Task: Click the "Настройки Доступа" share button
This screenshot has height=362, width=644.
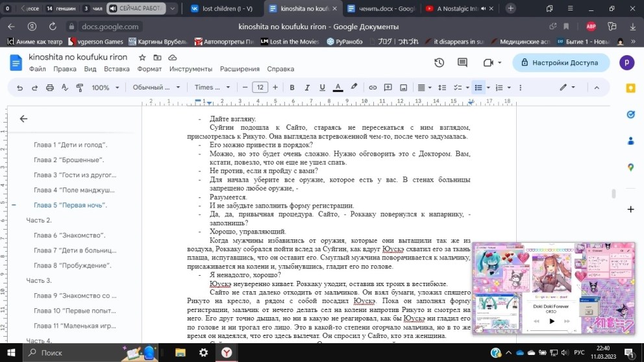Action: click(561, 63)
